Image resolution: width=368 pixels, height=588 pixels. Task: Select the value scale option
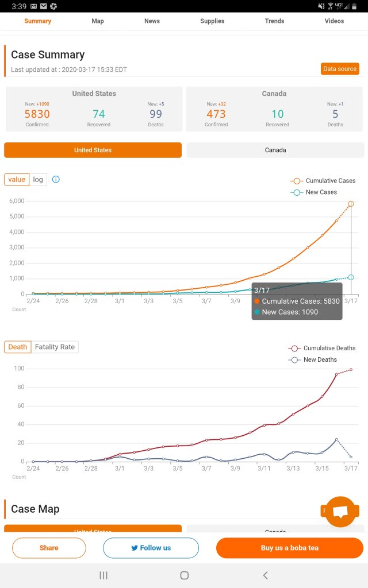tap(17, 179)
